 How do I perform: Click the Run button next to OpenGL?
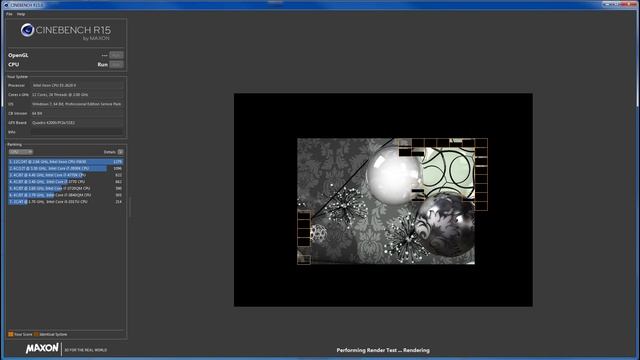pyautogui.click(x=116, y=55)
